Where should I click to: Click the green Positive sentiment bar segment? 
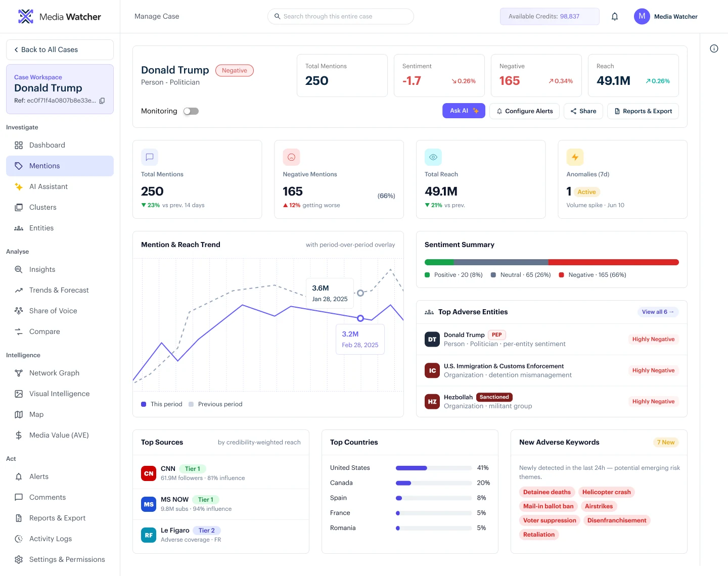[x=439, y=262]
